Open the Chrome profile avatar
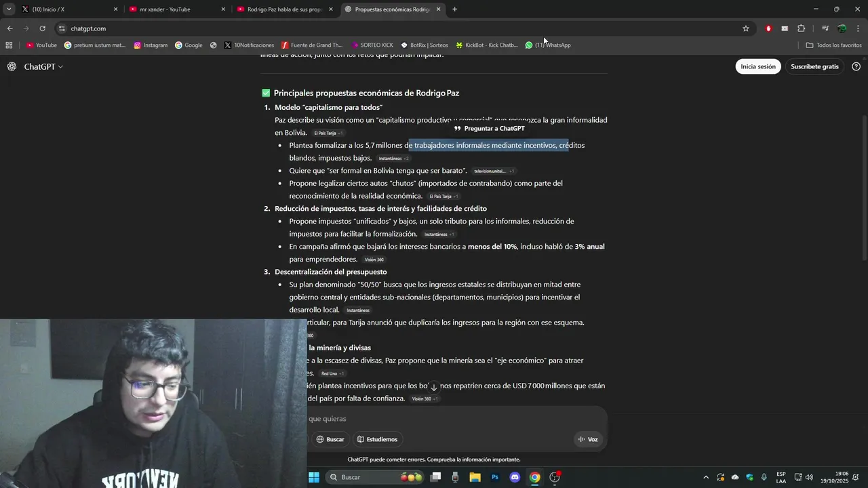Screen dimensions: 868x488 pos(842,28)
